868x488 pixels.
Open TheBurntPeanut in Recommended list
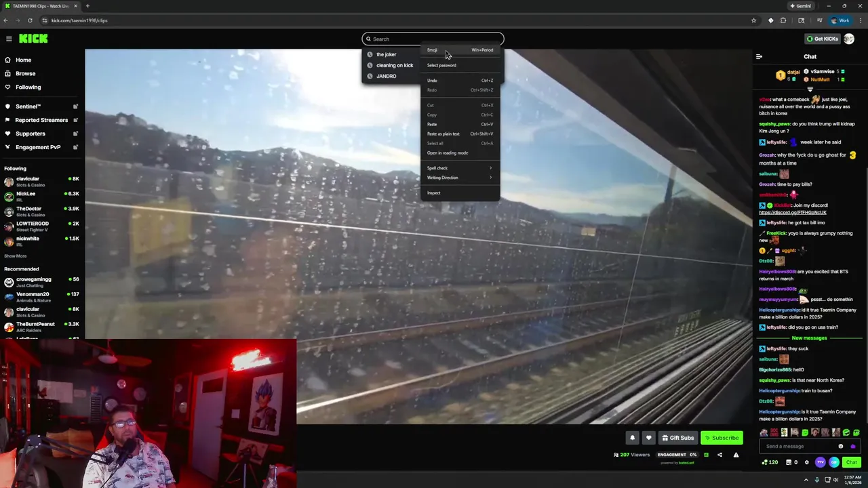coord(42,326)
